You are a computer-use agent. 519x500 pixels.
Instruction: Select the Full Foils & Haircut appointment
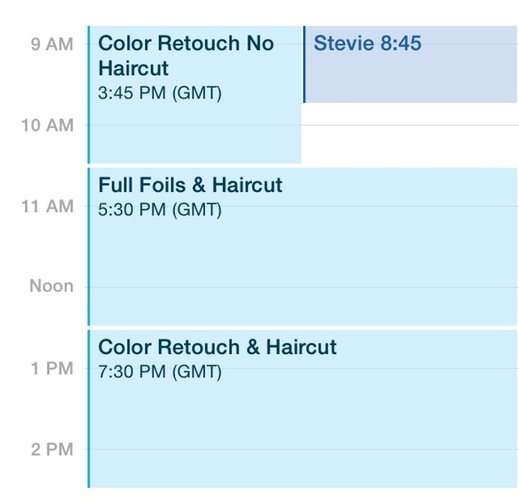tap(302, 247)
